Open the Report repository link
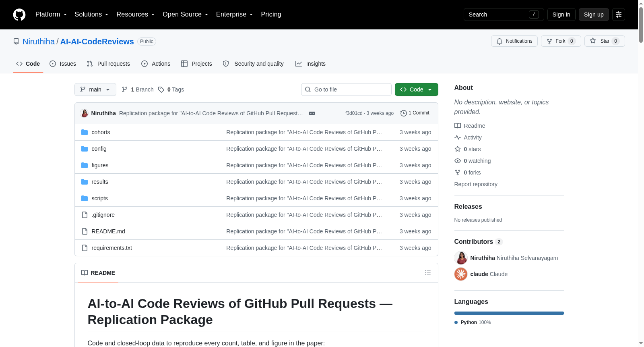The height and width of the screenshot is (347, 644). pos(476,184)
